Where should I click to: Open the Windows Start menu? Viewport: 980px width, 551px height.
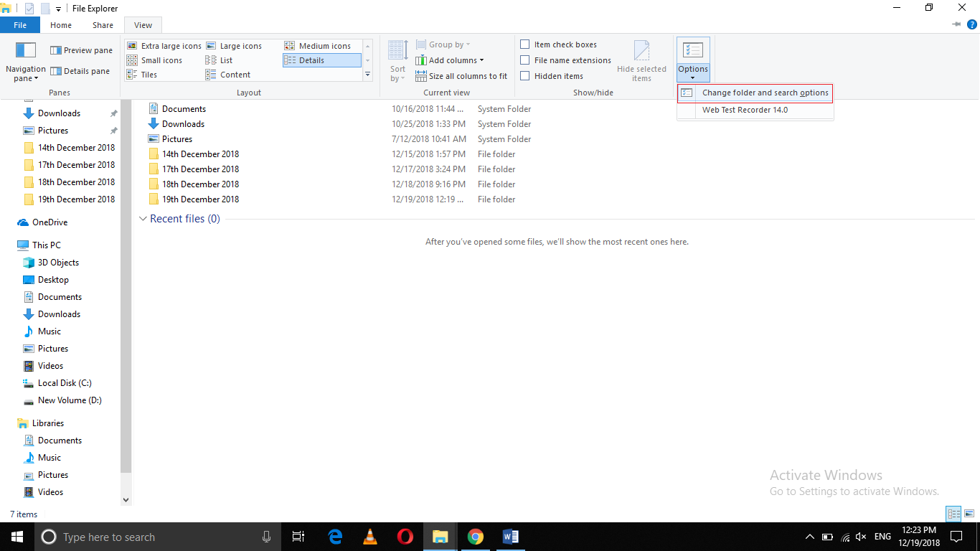click(17, 537)
